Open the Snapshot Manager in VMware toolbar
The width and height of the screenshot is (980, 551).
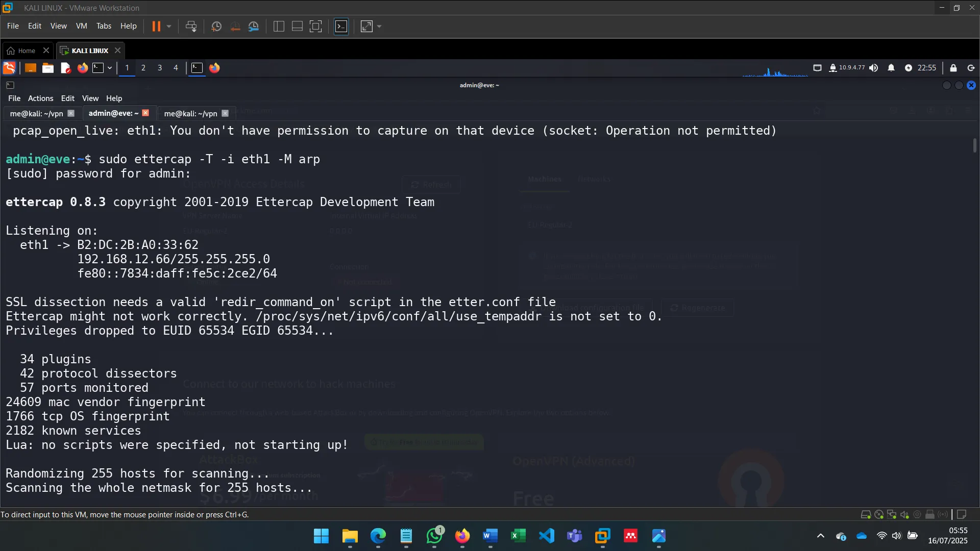pos(254,26)
